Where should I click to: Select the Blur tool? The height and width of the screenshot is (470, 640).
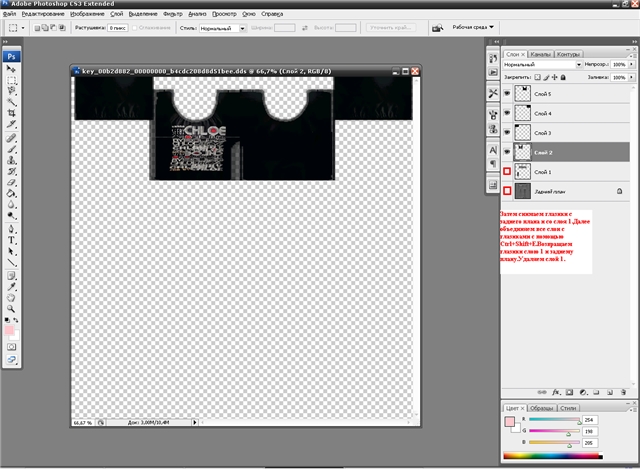point(11,204)
